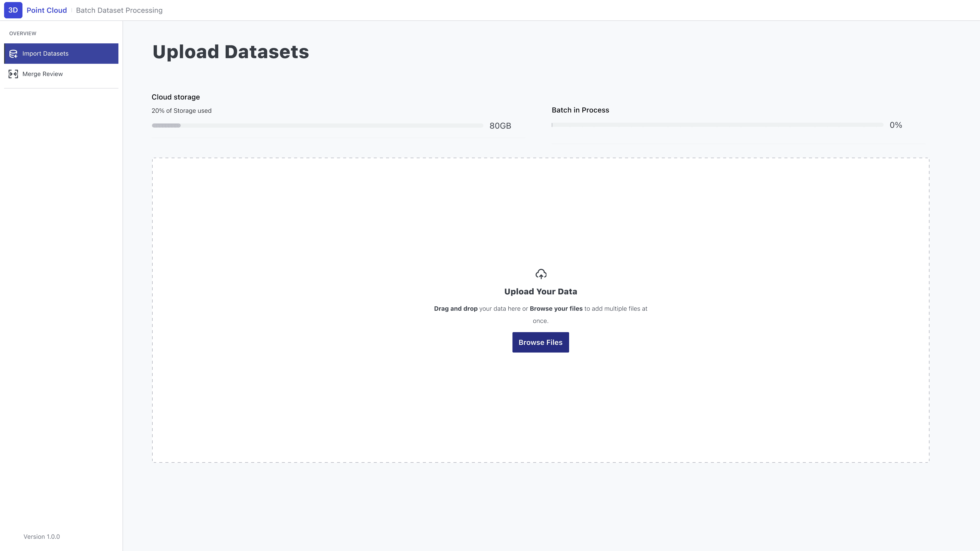Click the 0% batch progress label
980x551 pixels.
(x=896, y=125)
